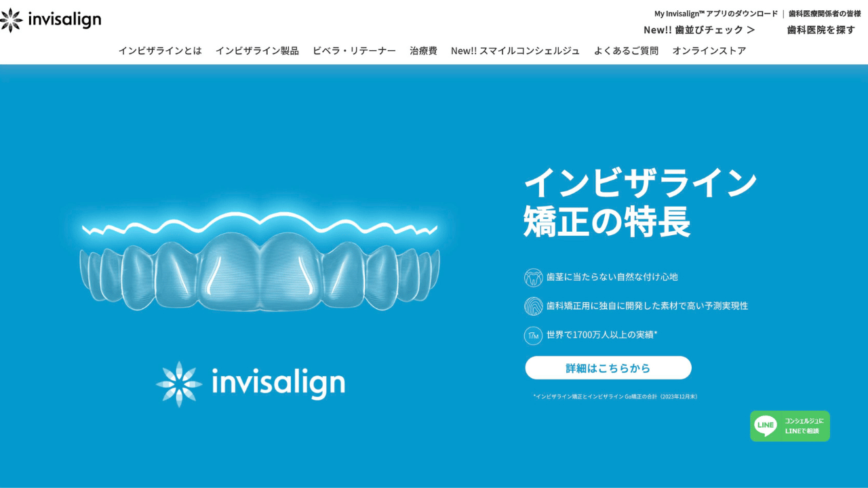
Task: Click the 詳細はこちらから button
Action: pyautogui.click(x=608, y=368)
